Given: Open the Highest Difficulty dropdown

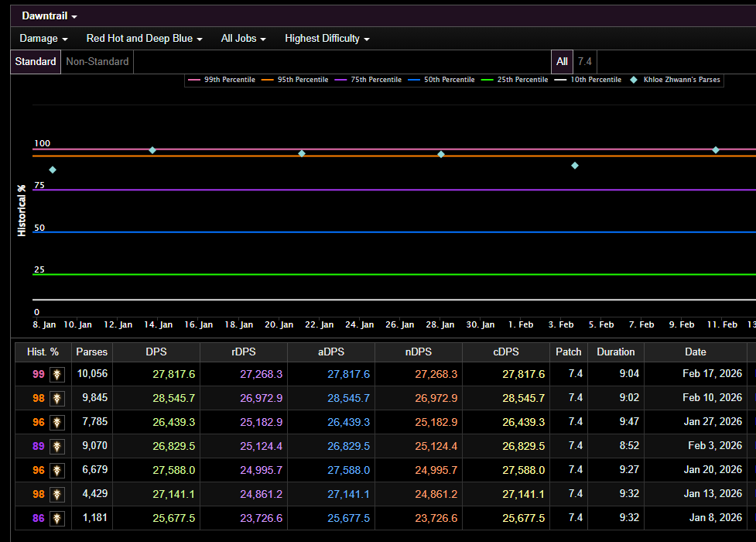Looking at the screenshot, I should click(x=327, y=39).
